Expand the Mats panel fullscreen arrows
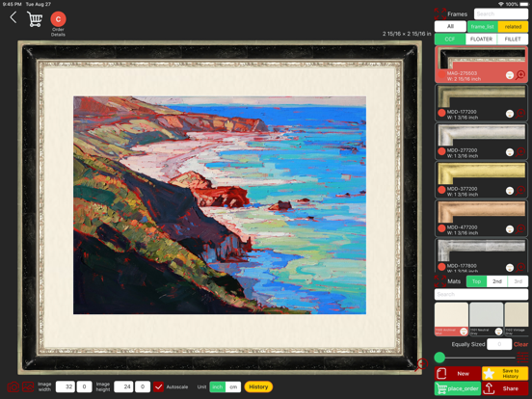532x399 pixels. pyautogui.click(x=440, y=280)
